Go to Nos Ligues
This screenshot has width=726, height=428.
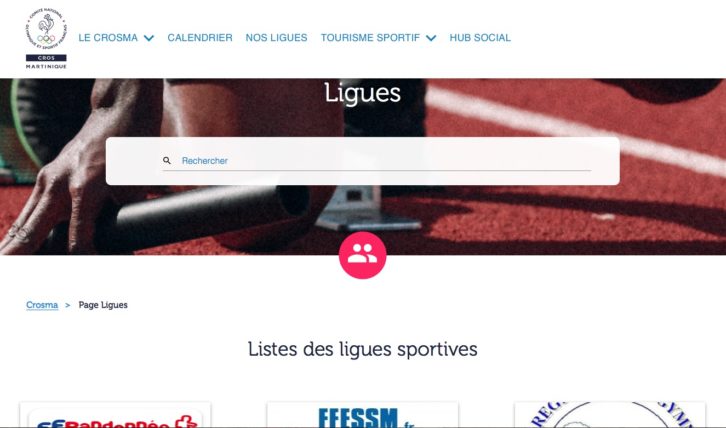pos(276,38)
